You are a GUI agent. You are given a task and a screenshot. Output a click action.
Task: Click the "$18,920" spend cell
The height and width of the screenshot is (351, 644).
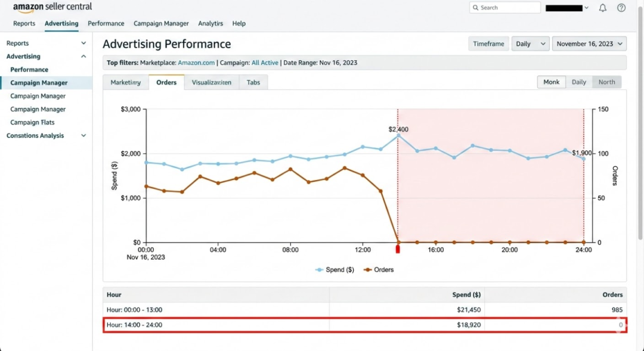469,325
